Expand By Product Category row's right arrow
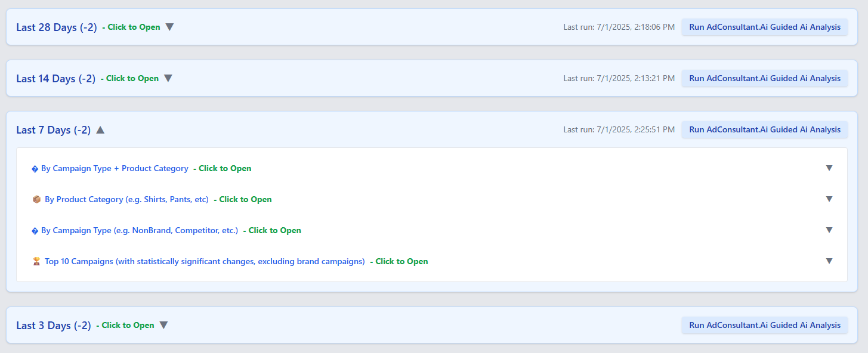Screen dimensions: 868x353 (829, 199)
